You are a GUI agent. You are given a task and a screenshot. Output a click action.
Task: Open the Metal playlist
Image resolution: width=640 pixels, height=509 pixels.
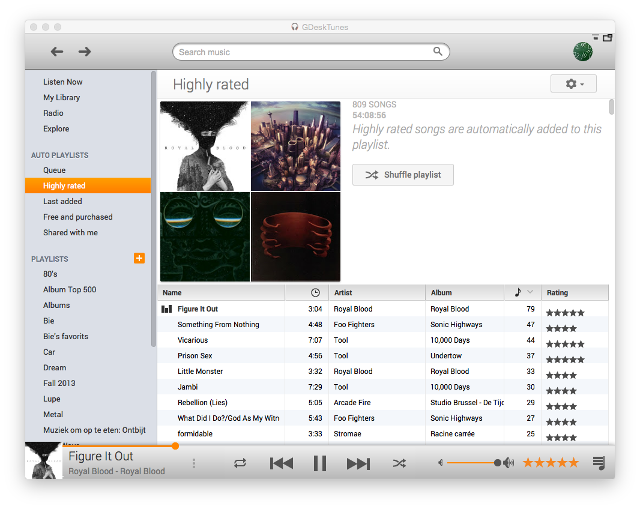[53, 414]
